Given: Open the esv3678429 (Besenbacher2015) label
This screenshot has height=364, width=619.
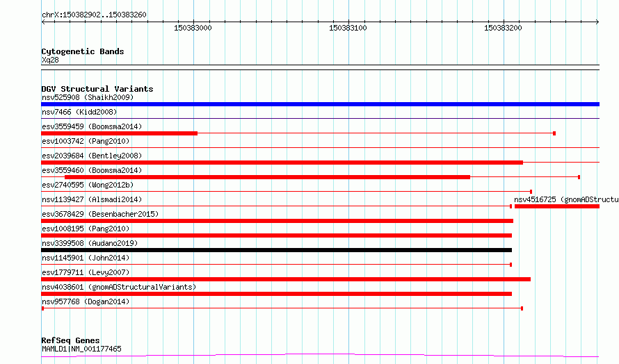Looking at the screenshot, I should point(100,214).
